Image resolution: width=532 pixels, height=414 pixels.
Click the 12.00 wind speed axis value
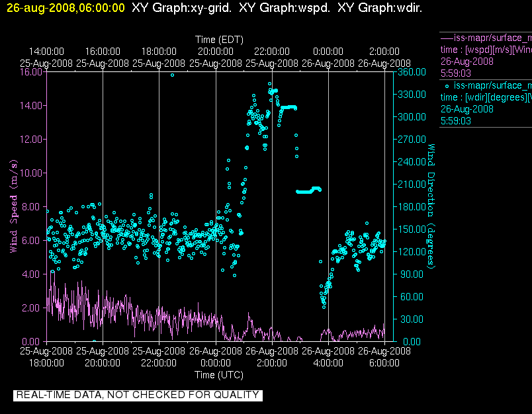pyautogui.click(x=31, y=140)
